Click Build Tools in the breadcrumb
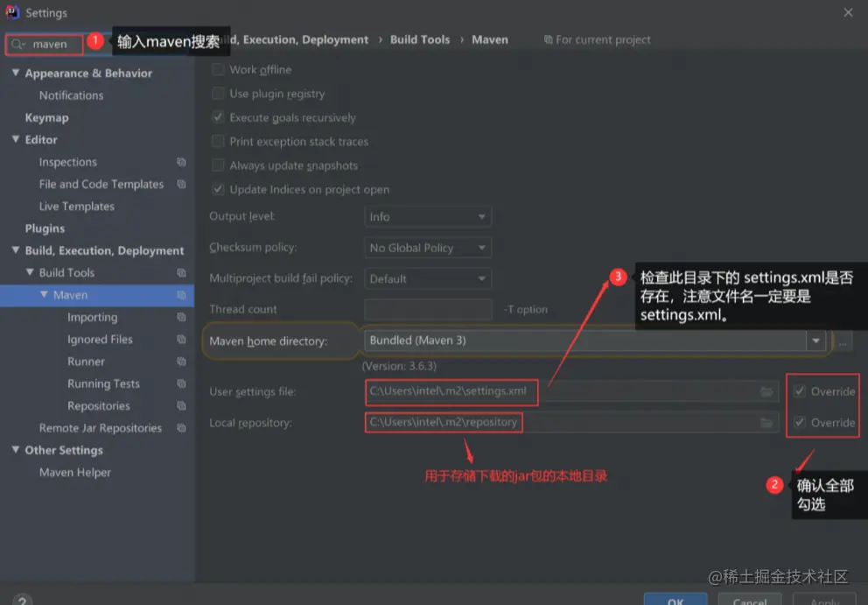This screenshot has height=605, width=868. click(420, 40)
